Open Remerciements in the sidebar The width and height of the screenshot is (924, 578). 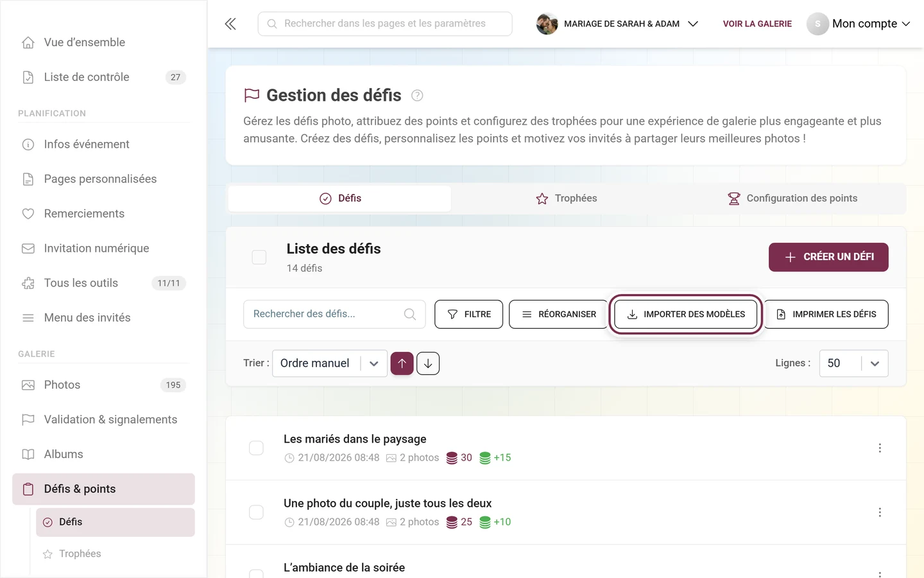click(103, 214)
